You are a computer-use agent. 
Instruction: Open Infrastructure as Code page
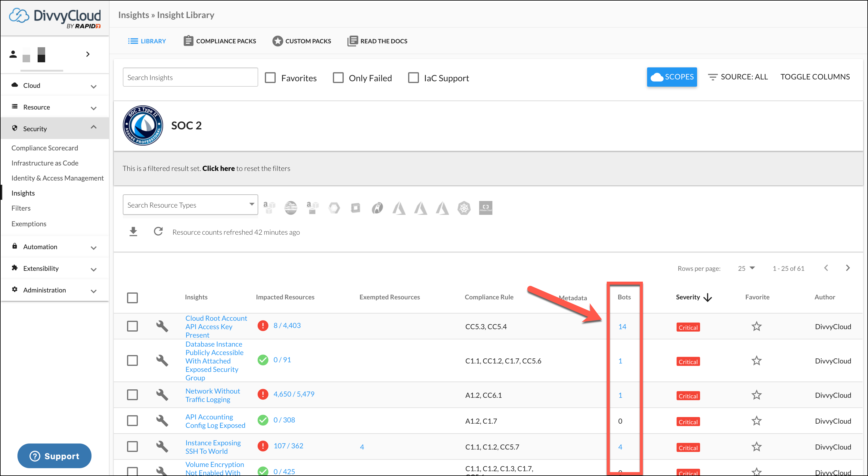45,163
